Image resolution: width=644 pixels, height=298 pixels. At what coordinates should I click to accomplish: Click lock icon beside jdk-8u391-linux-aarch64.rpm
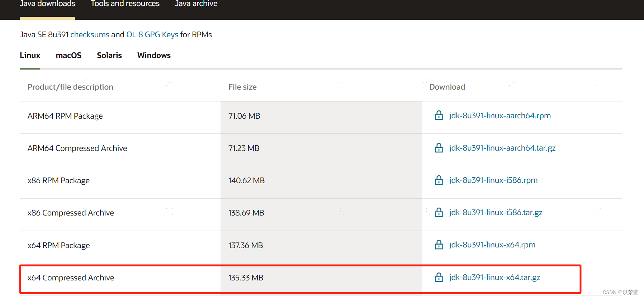[x=439, y=115]
